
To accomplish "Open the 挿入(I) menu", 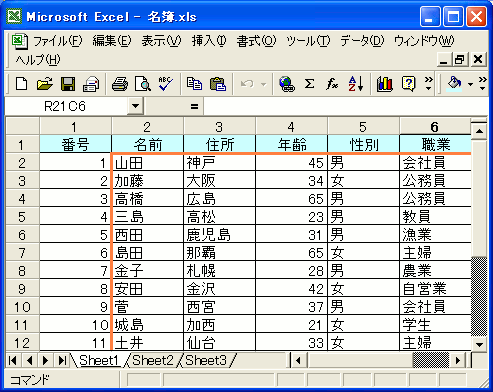I will coord(209,41).
